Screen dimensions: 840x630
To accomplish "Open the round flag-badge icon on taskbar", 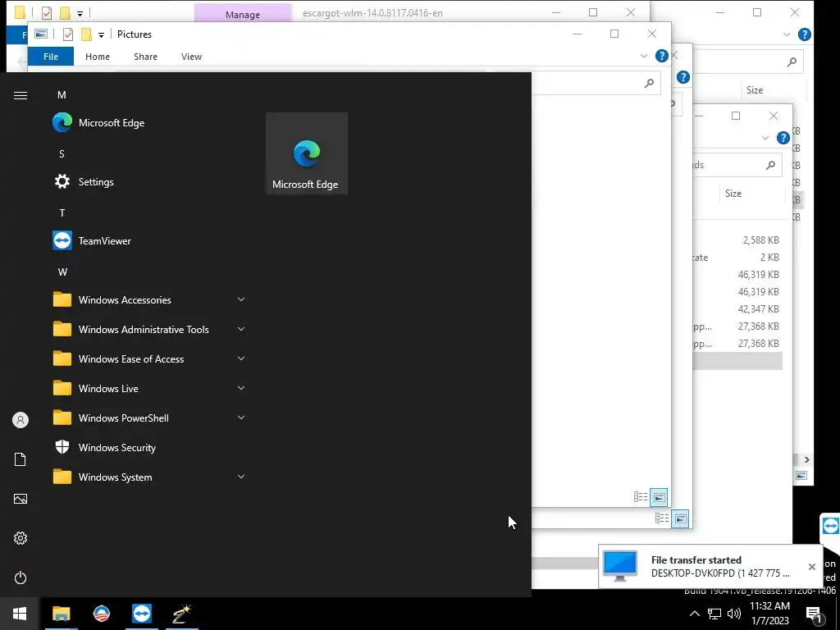I will pyautogui.click(x=101, y=614).
